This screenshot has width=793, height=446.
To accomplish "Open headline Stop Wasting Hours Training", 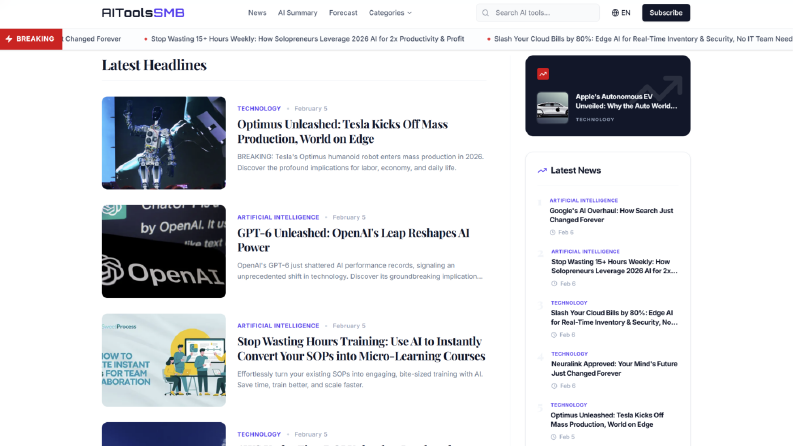I will click(x=361, y=348).
